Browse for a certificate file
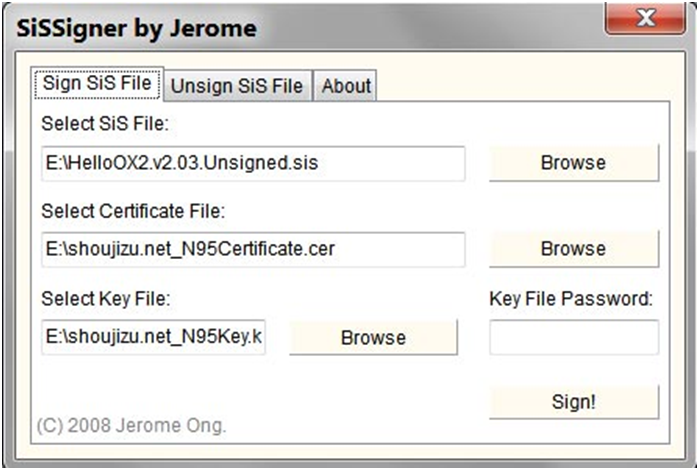Image resolution: width=699 pixels, height=470 pixels. tap(573, 249)
